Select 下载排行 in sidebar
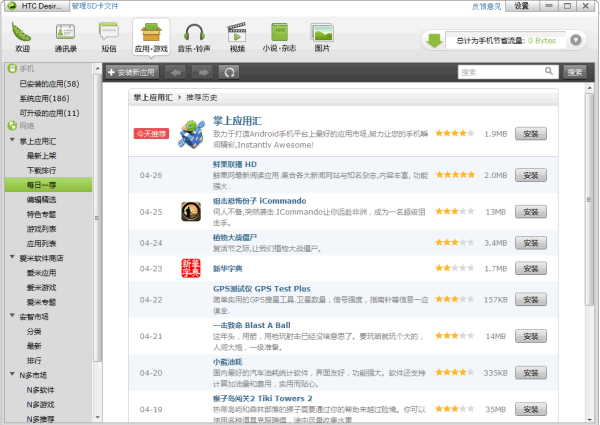The image size is (600, 425). click(x=43, y=170)
